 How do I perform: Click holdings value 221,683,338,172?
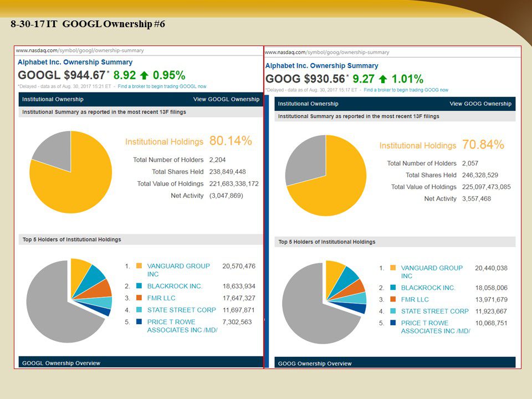coord(234,183)
